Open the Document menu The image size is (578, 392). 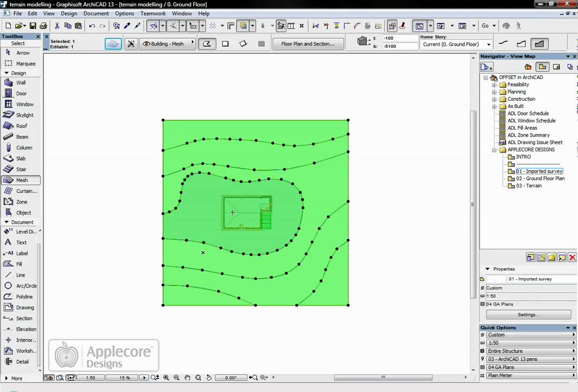(96, 13)
